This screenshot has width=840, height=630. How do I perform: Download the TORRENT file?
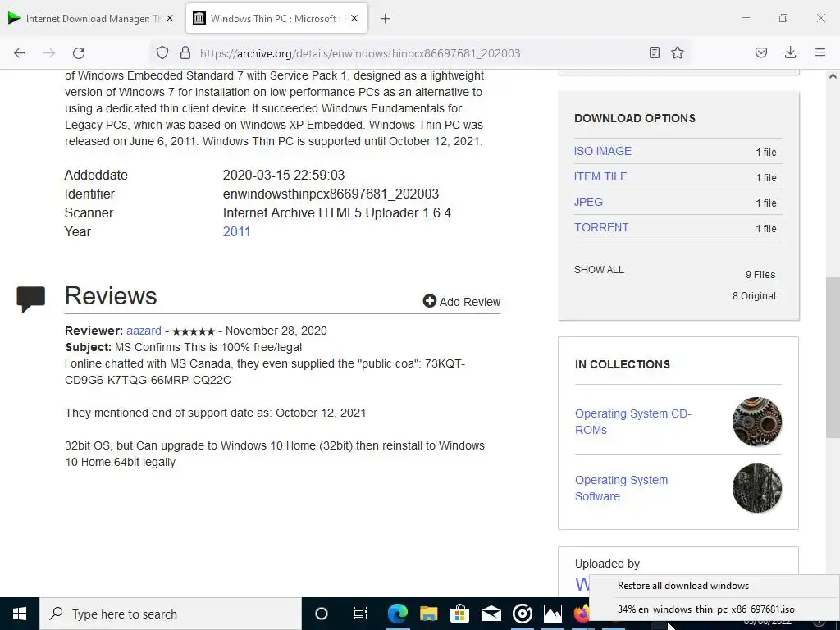point(601,227)
